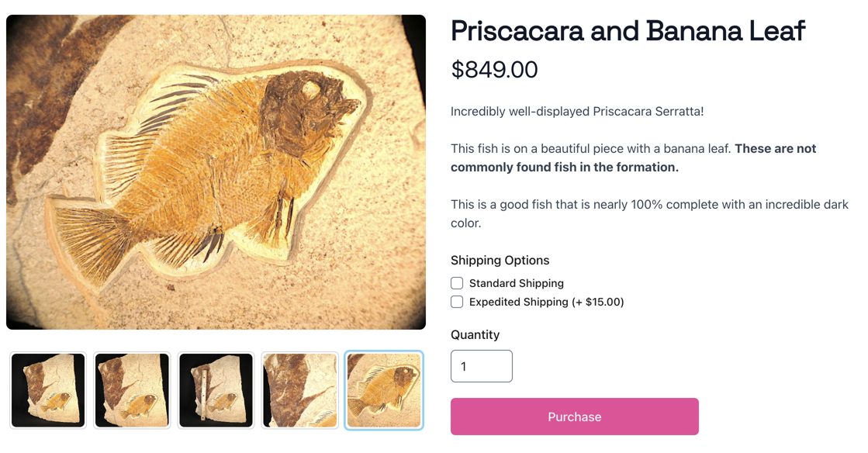Click the $849.00 price text
This screenshot has width=868, height=453.
[493, 69]
